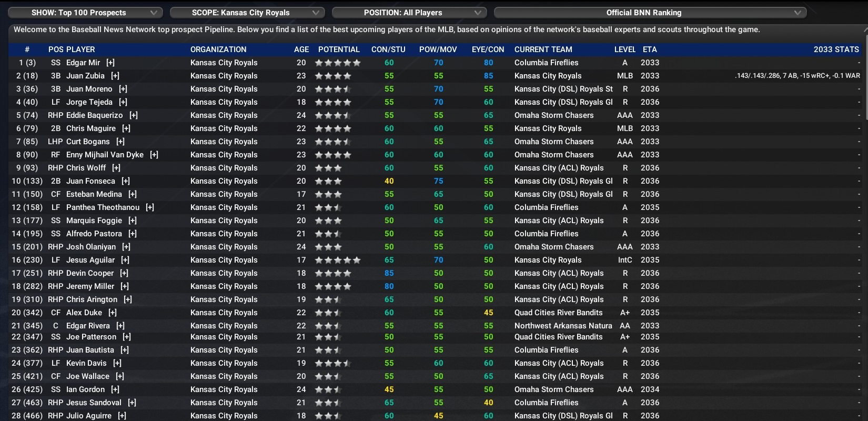Click the [+] icon next to Juan Zubia
Viewport: 868px width, 421px height.
pyautogui.click(x=115, y=76)
